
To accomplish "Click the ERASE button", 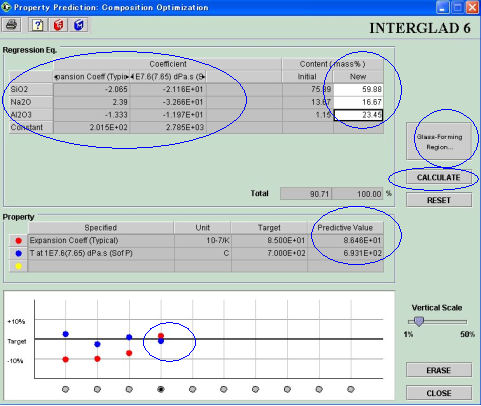I will (439, 370).
